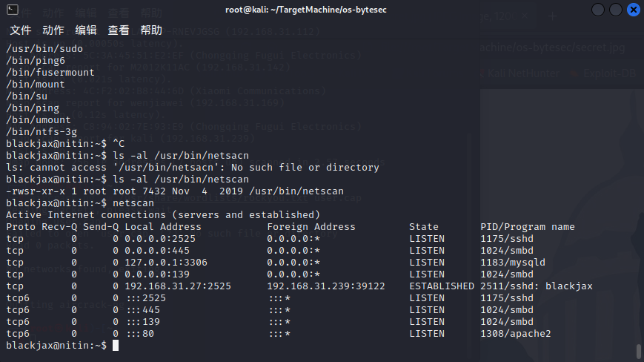Viewport: 644px width, 362px height.
Task: Click the 'Foreign Address' column header
Action: pos(311,227)
